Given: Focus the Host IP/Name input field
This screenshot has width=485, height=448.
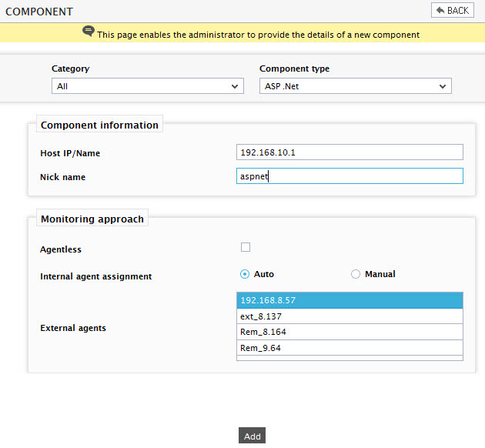Looking at the screenshot, I should [x=350, y=152].
